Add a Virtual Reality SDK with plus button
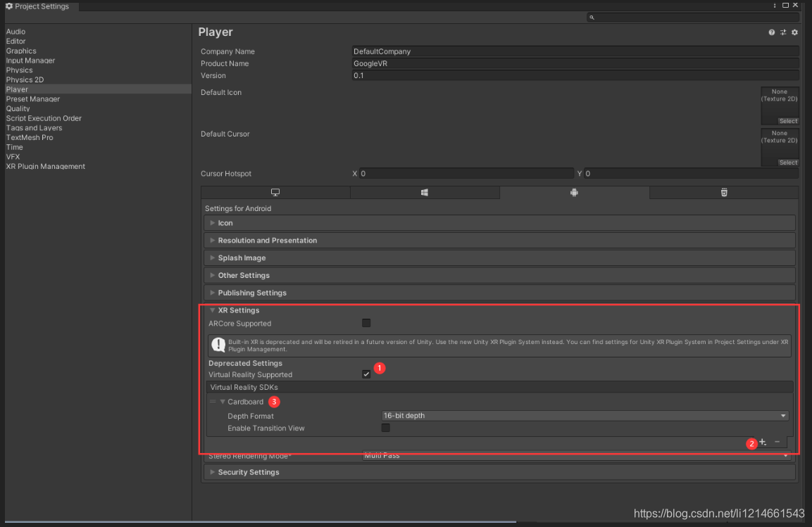Screen dimensions: 812x527 click(763, 442)
